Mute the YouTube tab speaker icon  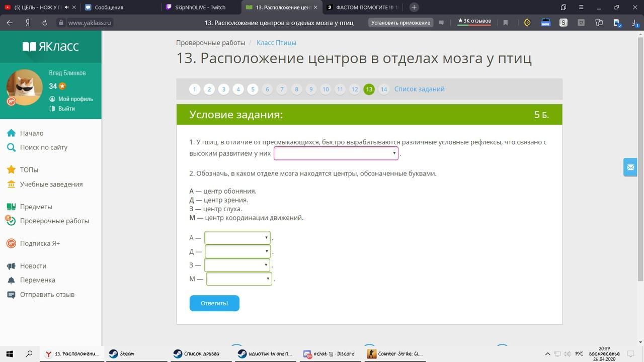click(67, 8)
